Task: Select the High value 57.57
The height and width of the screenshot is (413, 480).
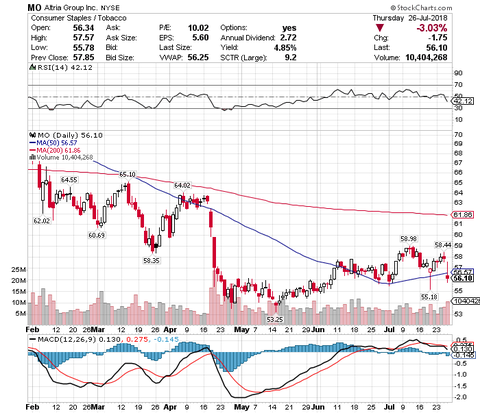Action: click(83, 38)
